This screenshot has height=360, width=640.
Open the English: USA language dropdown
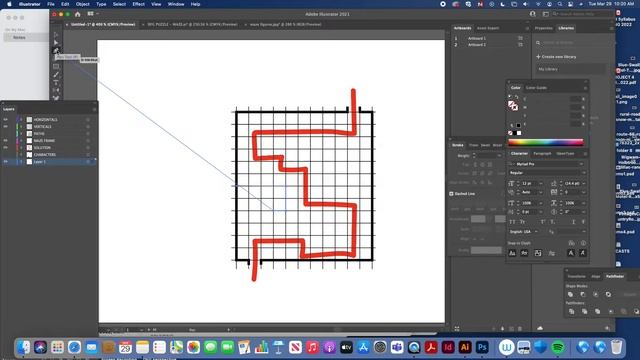[536, 231]
